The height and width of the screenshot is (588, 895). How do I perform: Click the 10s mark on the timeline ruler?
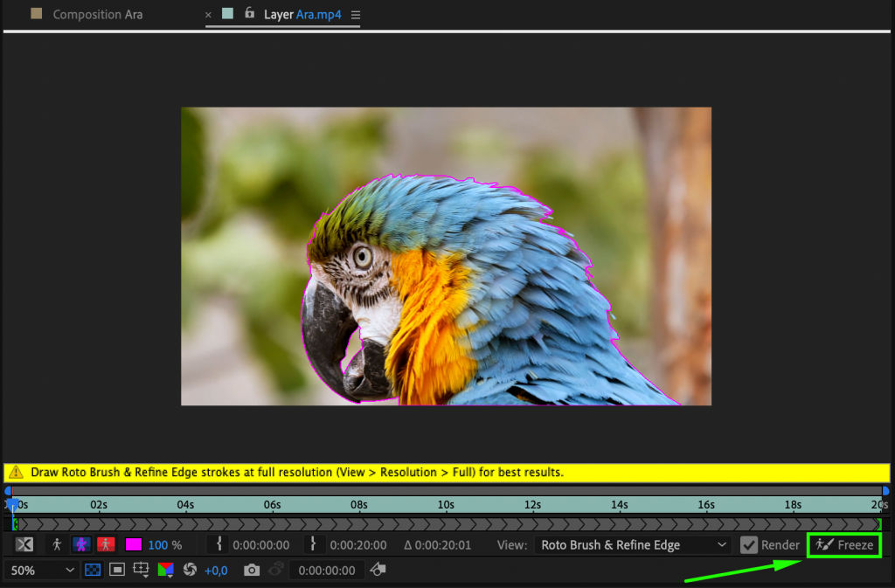coord(446,504)
